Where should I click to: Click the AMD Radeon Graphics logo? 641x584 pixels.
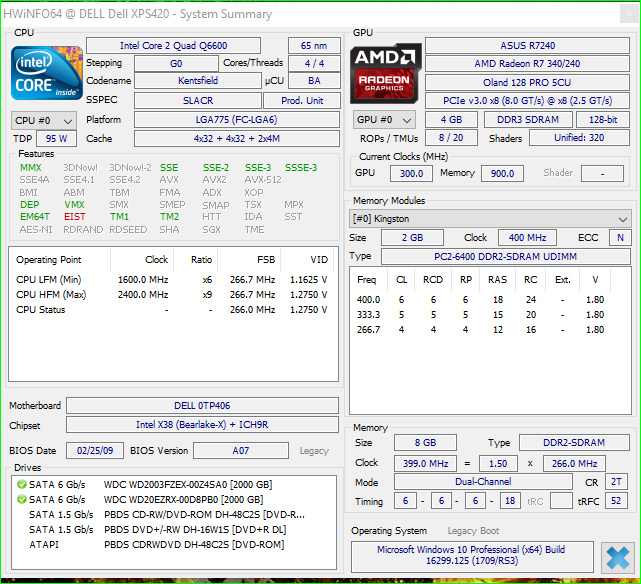point(385,73)
